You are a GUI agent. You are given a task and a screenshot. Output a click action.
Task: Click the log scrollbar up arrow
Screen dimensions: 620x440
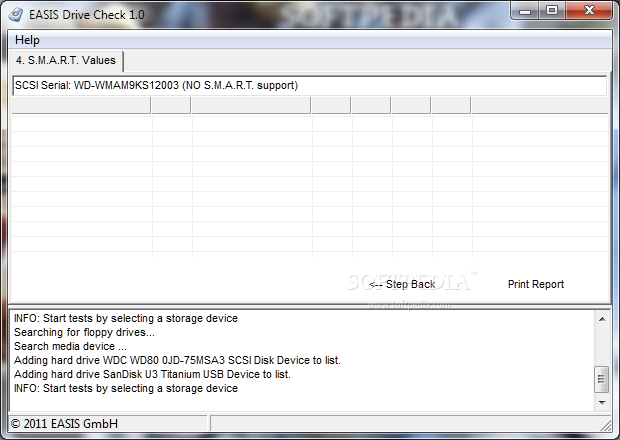coord(602,319)
